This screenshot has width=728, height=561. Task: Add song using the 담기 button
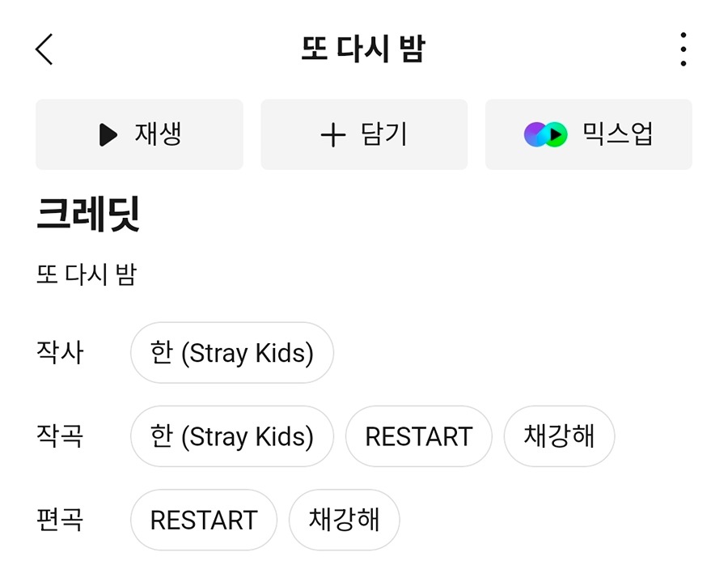coord(364,134)
